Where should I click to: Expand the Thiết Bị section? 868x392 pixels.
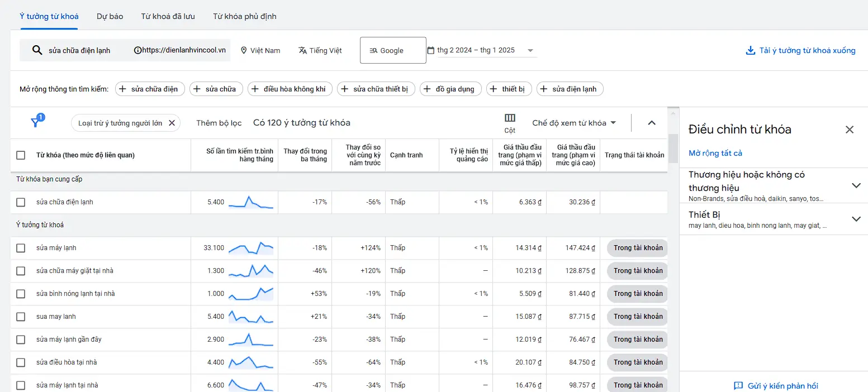click(856, 219)
